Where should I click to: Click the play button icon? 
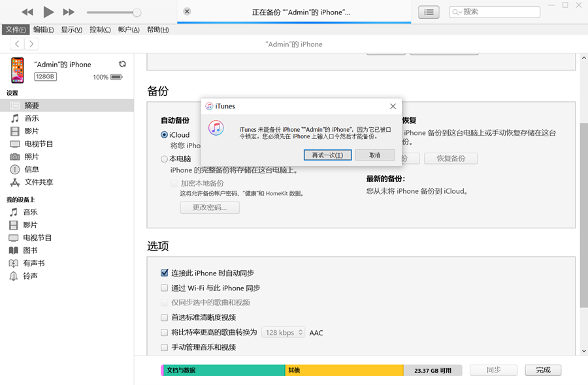tap(48, 12)
